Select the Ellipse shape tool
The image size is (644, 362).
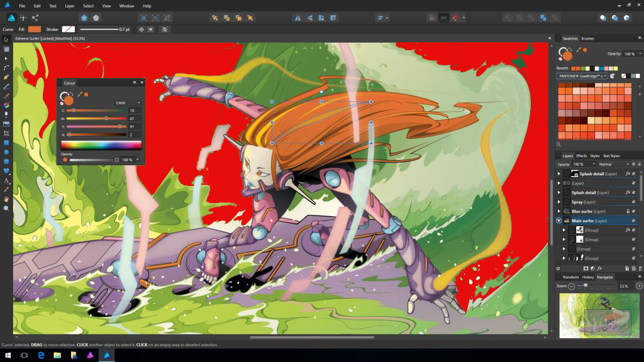click(x=6, y=152)
